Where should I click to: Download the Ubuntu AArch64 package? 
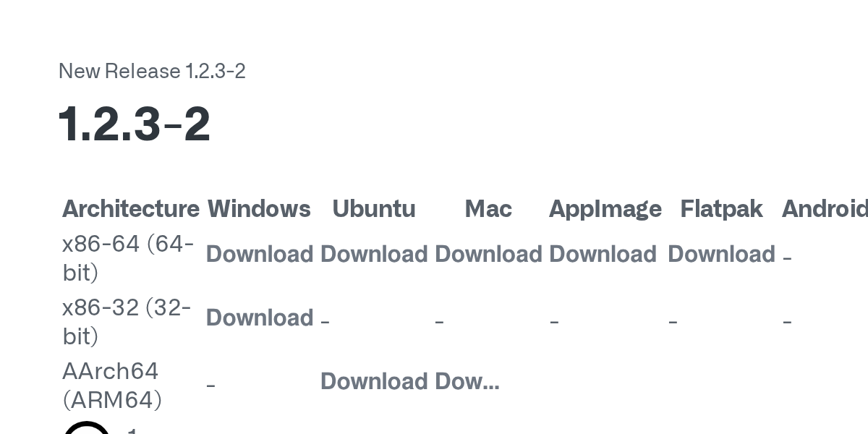pos(374,382)
